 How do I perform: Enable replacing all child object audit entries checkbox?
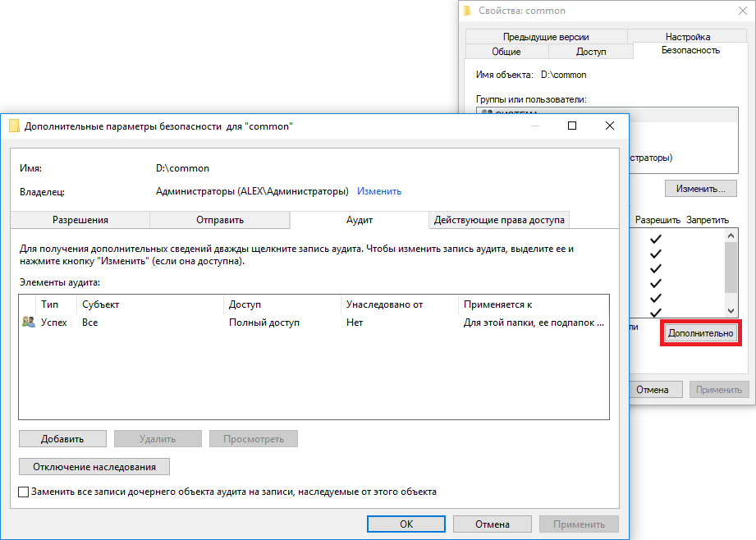[23, 492]
